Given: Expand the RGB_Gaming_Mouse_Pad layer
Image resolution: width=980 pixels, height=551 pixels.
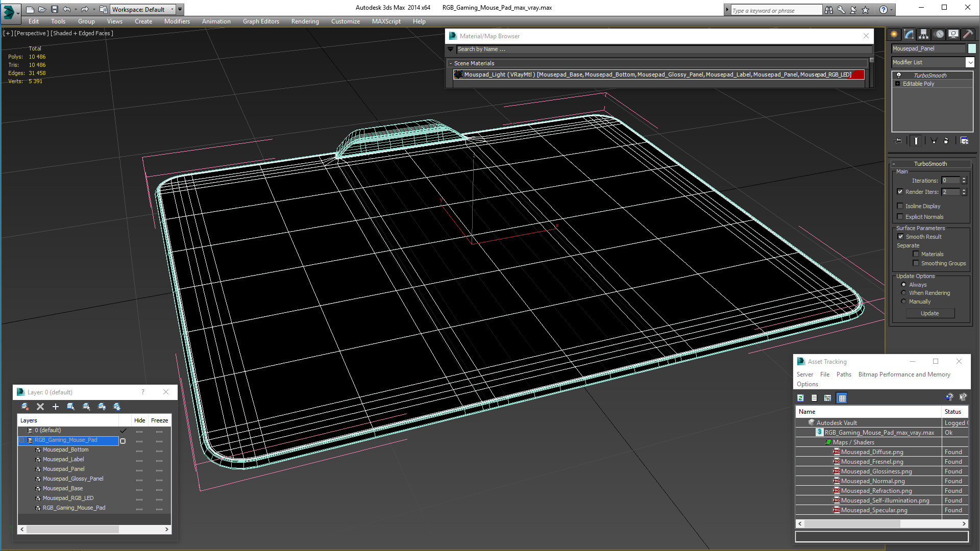Looking at the screenshot, I should (x=22, y=440).
